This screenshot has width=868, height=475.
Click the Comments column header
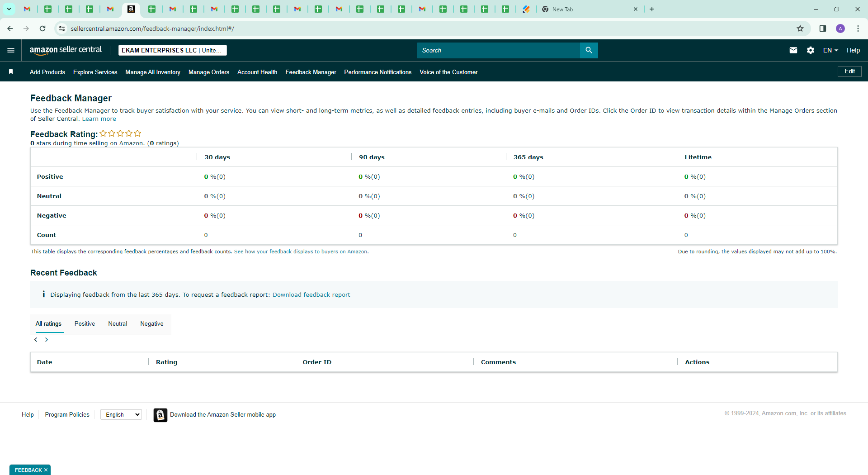point(498,362)
